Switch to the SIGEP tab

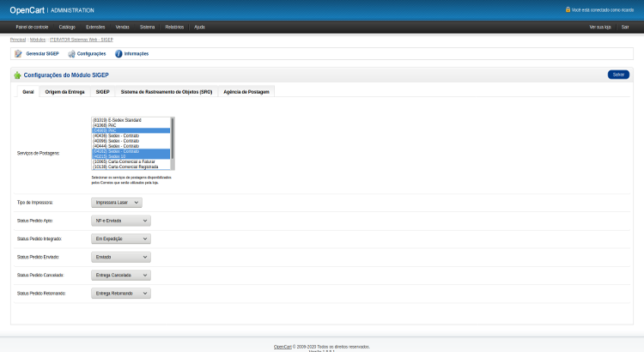click(x=103, y=92)
